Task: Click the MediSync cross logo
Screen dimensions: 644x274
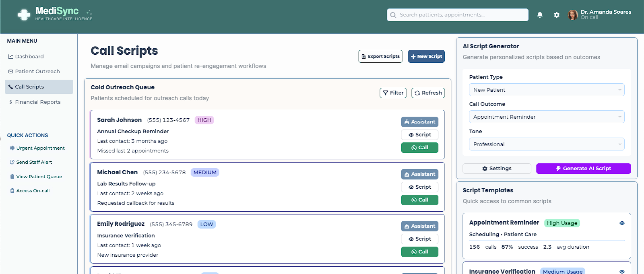Action: [x=24, y=15]
